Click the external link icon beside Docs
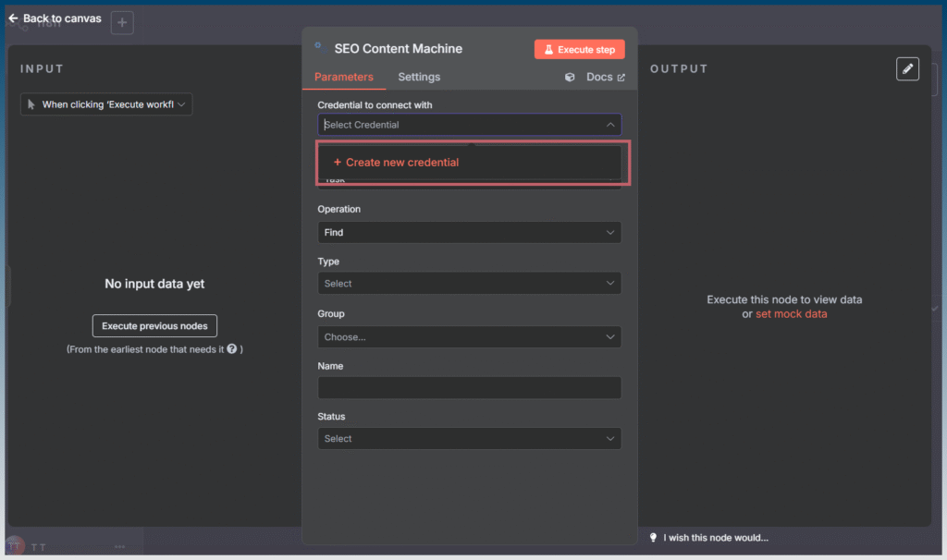Screen dimensions: 947x560 pos(621,78)
